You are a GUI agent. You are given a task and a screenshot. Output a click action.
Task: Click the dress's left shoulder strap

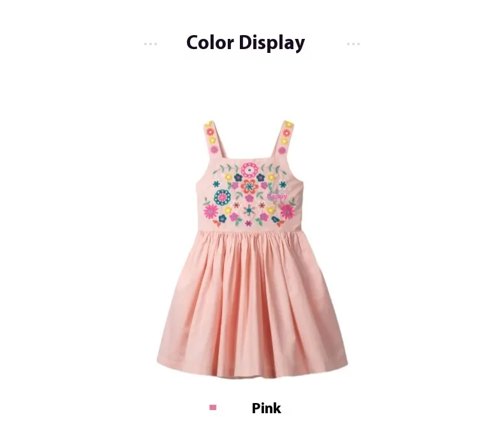[215, 140]
